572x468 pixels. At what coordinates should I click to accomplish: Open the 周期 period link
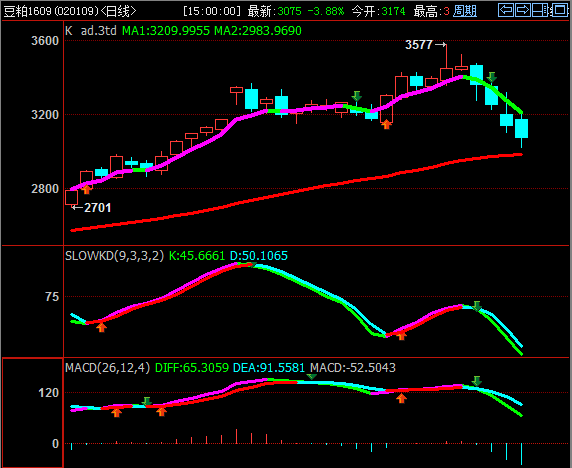(465, 11)
